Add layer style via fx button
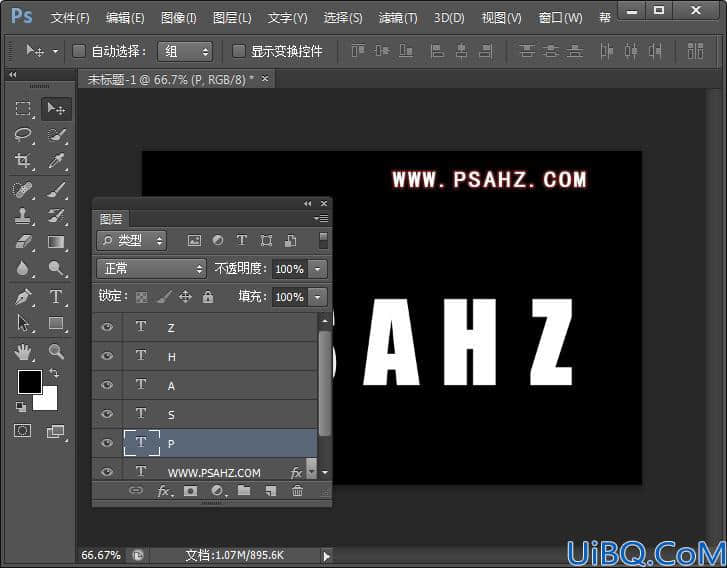The image size is (727, 568). pos(163,491)
